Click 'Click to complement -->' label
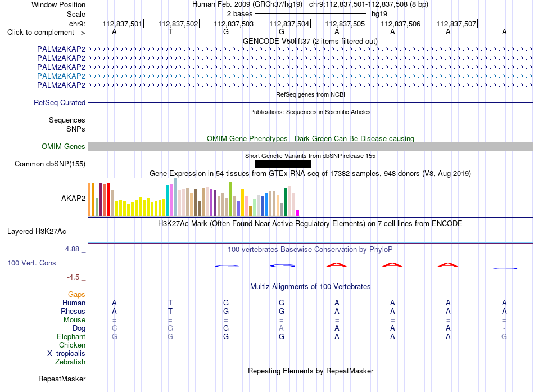The height and width of the screenshot is (392, 534). click(x=46, y=33)
